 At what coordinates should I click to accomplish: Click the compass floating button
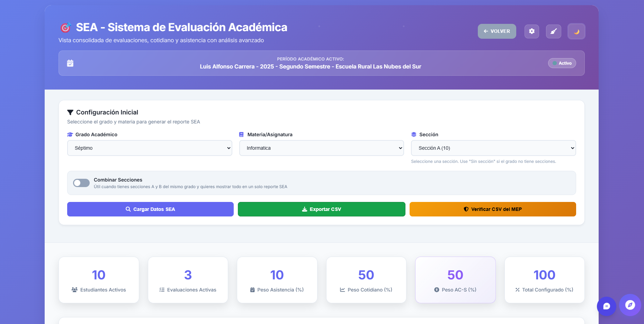pos(630,305)
